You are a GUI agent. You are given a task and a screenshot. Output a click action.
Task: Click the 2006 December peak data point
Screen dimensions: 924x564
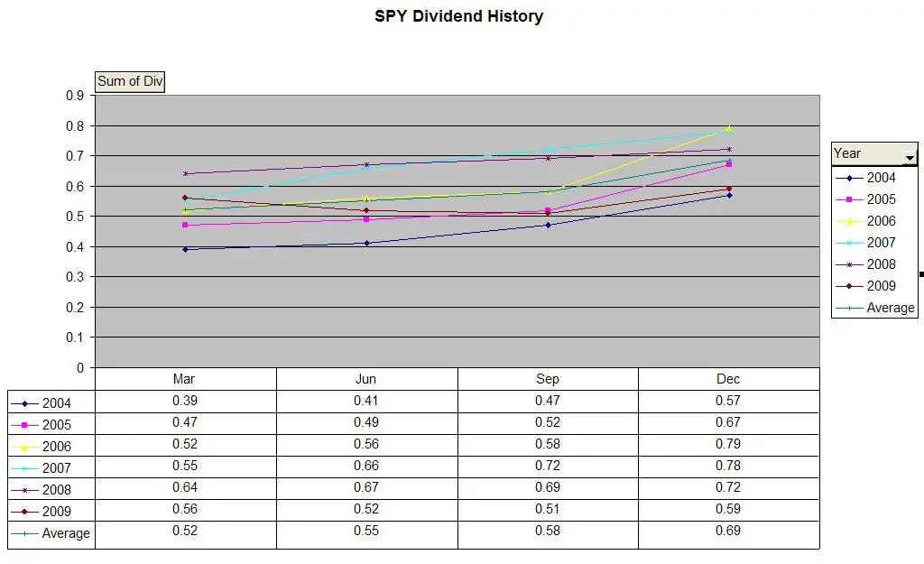pyautogui.click(x=729, y=128)
